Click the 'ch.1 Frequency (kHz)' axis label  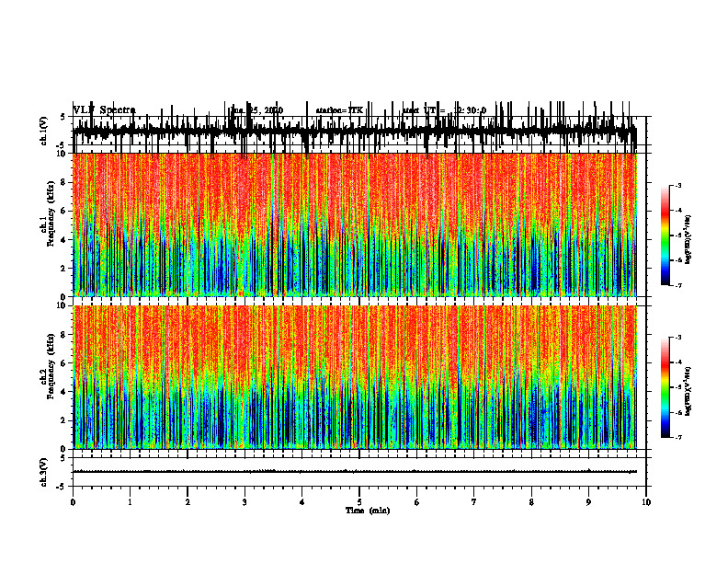pos(48,214)
